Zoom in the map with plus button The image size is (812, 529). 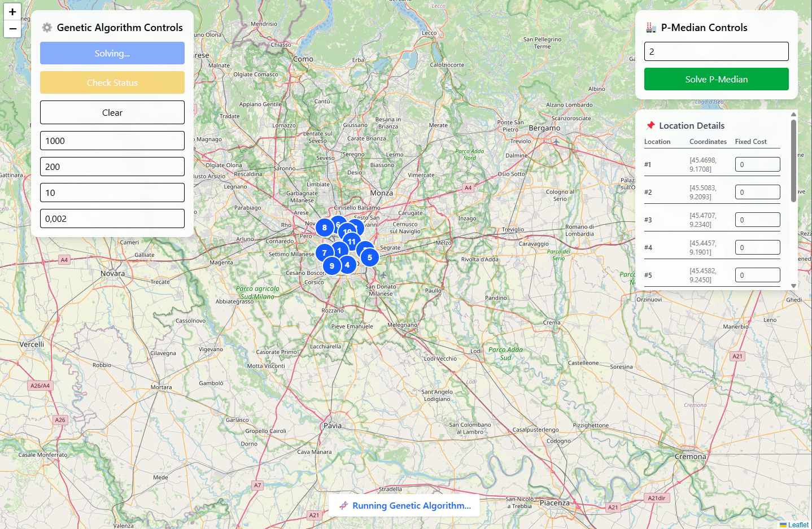[x=12, y=12]
